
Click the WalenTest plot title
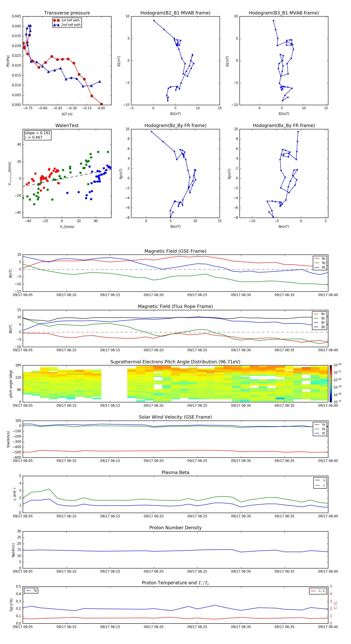[67, 125]
